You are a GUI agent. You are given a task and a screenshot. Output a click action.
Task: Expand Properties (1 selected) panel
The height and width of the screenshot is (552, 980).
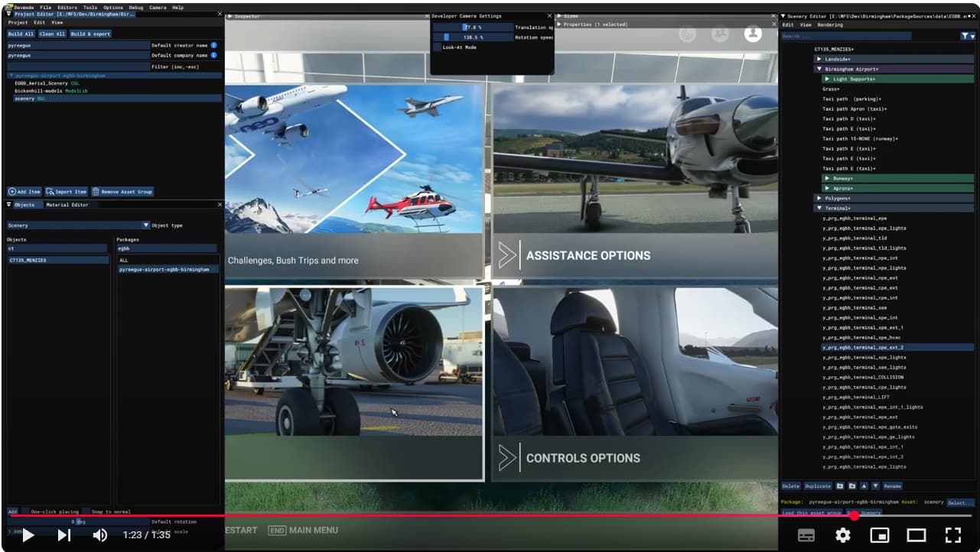tap(559, 24)
